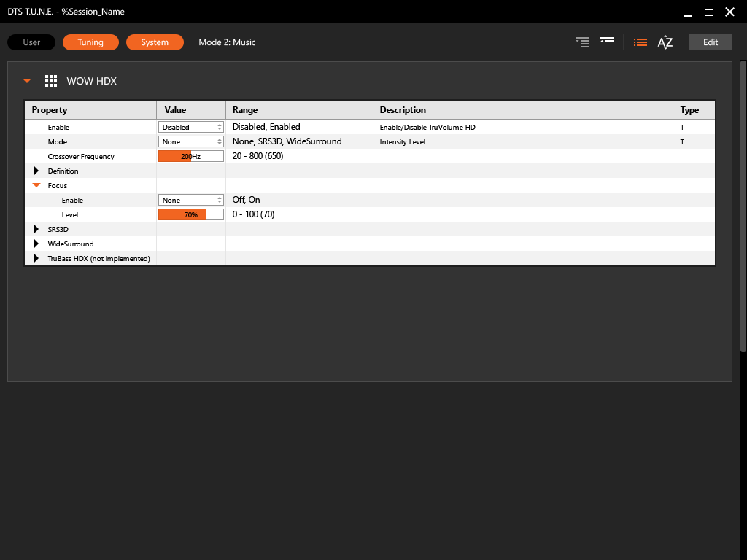Select the 'Level' property under Focus
This screenshot has width=747, height=560.
[x=69, y=215]
